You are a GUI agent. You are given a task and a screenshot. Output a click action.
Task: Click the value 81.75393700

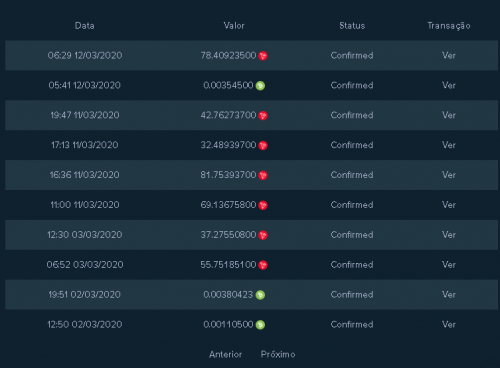click(228, 175)
